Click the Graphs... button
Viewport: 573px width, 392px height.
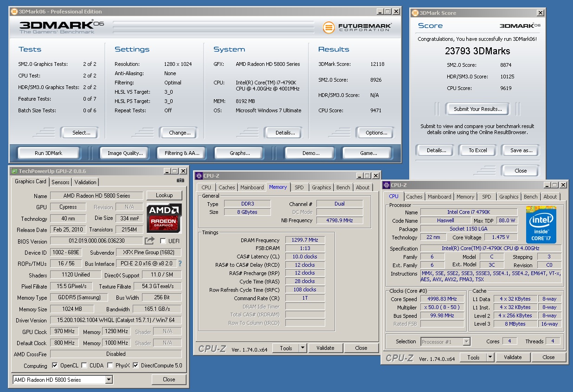click(x=240, y=153)
